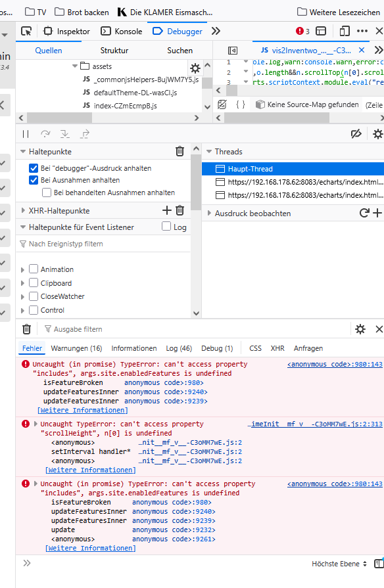This screenshot has width=384, height=588.
Task: Check the Control event checkbox
Action: (x=34, y=310)
